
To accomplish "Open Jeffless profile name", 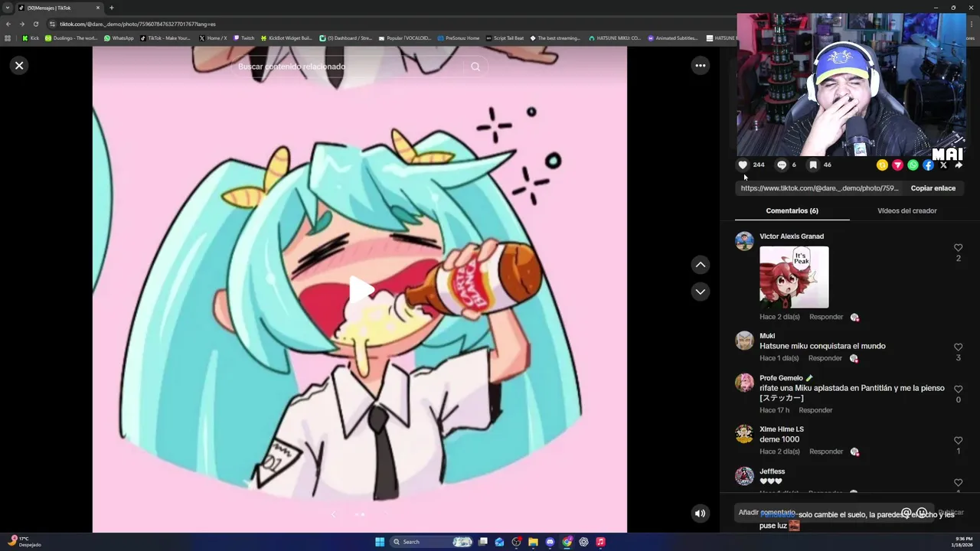I will [x=772, y=471].
